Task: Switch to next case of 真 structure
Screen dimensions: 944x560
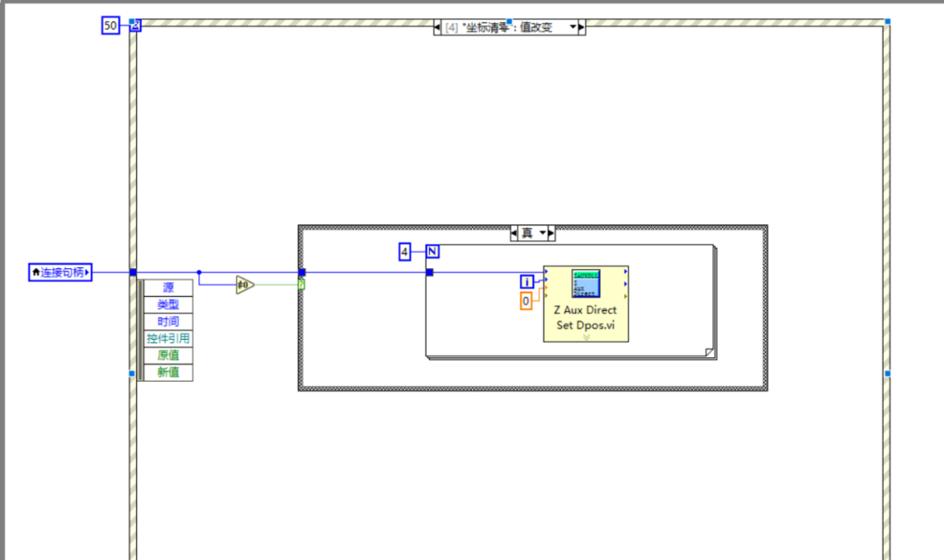Action: (551, 232)
